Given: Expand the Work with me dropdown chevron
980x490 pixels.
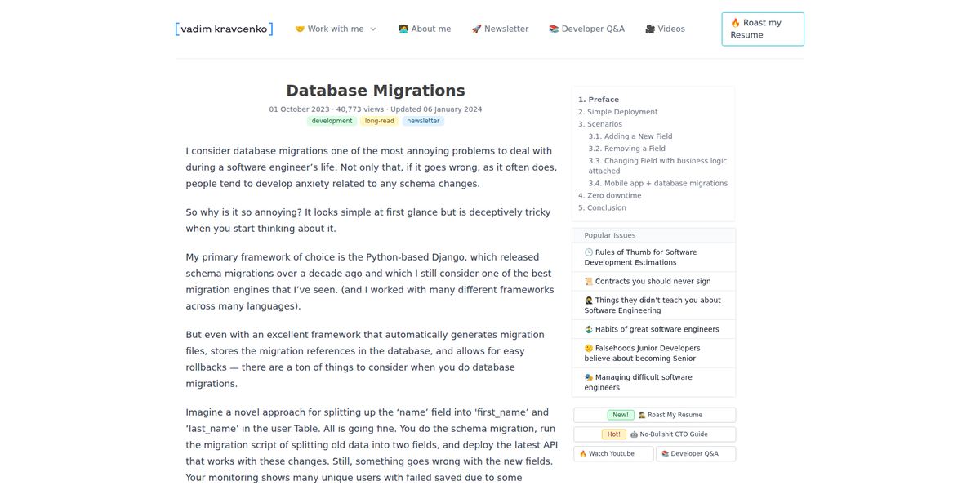Looking at the screenshot, I should (x=373, y=29).
